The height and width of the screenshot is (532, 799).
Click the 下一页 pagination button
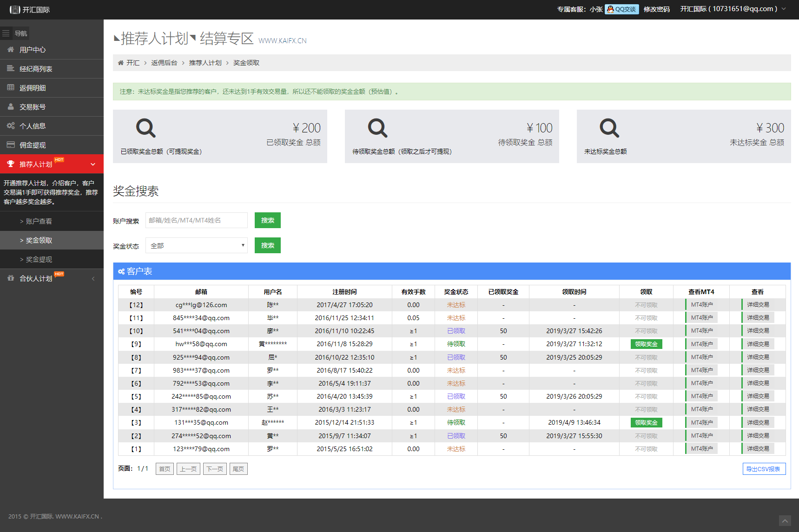[x=215, y=469]
